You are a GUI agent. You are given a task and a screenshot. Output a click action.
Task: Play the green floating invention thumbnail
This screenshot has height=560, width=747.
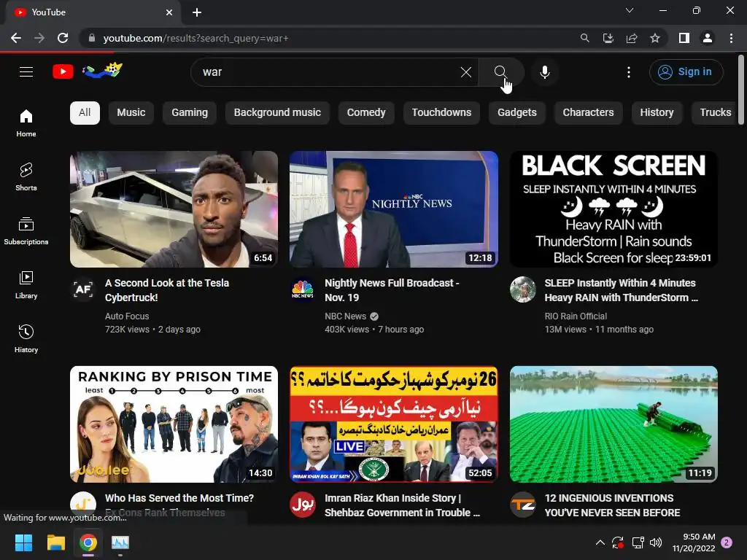click(x=614, y=424)
